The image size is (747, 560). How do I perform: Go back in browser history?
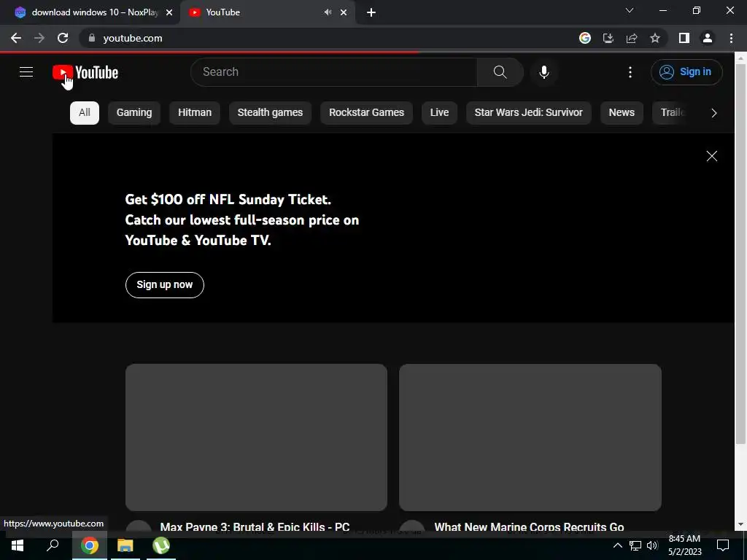pyautogui.click(x=16, y=38)
